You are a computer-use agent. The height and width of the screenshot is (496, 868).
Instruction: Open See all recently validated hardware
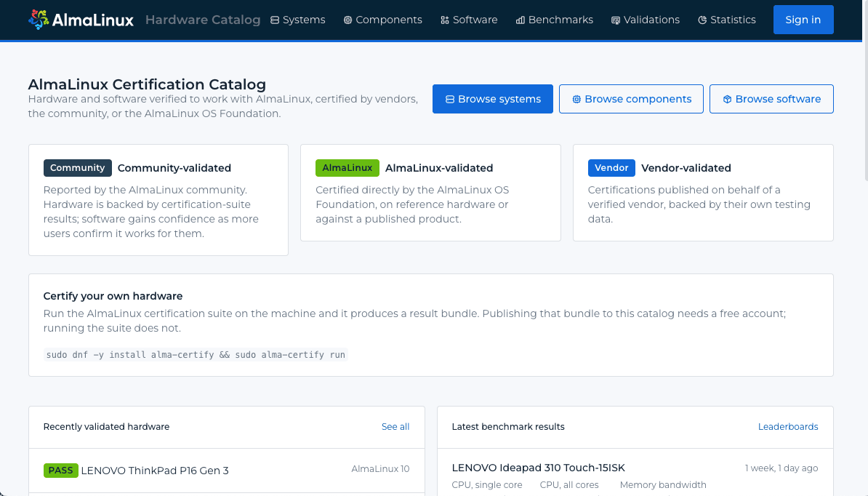(395, 427)
